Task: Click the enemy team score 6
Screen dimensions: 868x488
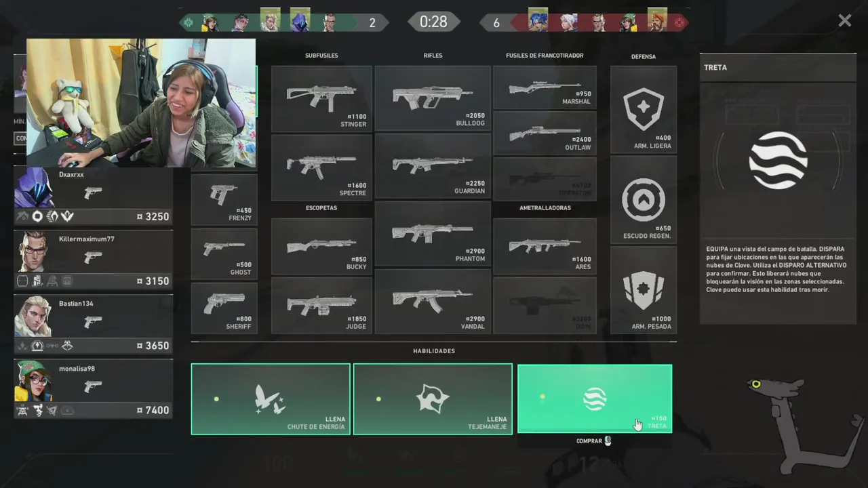Action: [496, 23]
